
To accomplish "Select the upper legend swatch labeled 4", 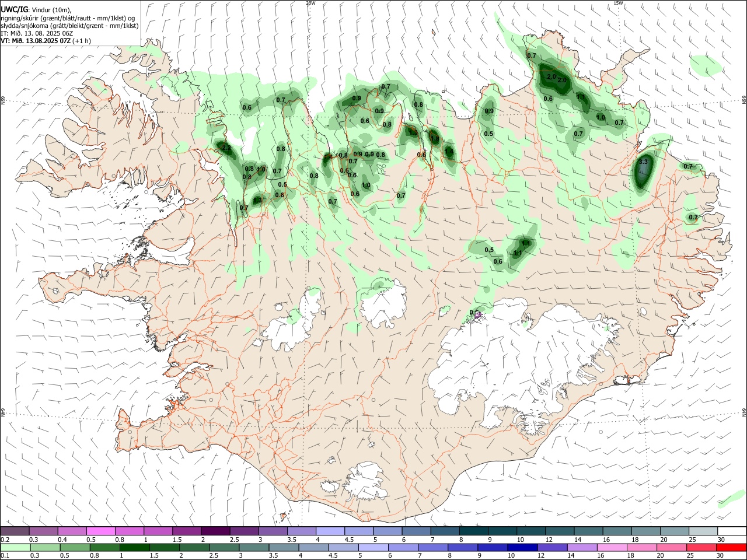I will 330,531.
